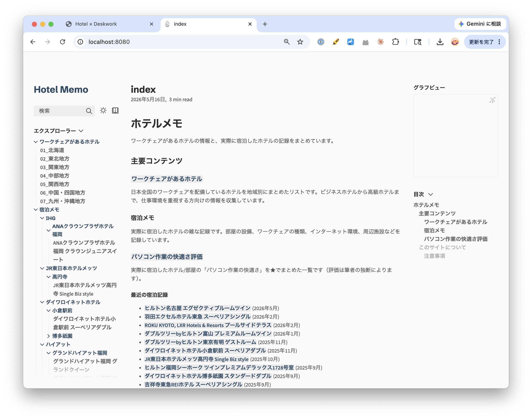
Task: Click the グラフビュー graph canvas
Action: pos(456,135)
